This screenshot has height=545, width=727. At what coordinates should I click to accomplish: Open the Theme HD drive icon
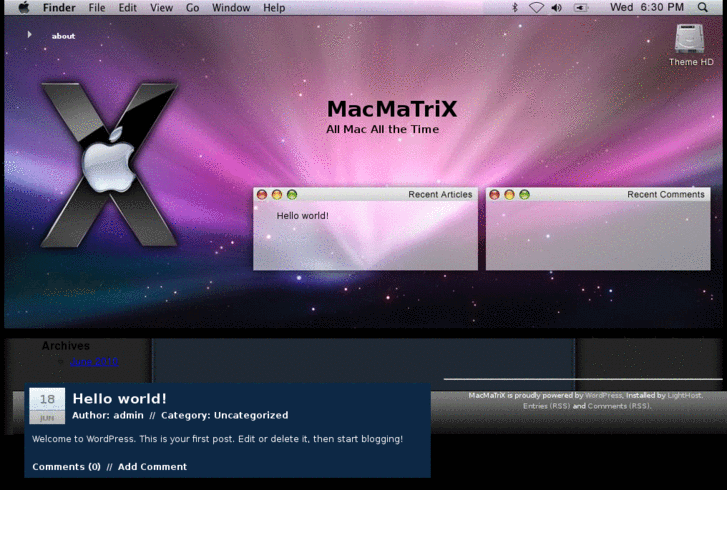click(690, 40)
